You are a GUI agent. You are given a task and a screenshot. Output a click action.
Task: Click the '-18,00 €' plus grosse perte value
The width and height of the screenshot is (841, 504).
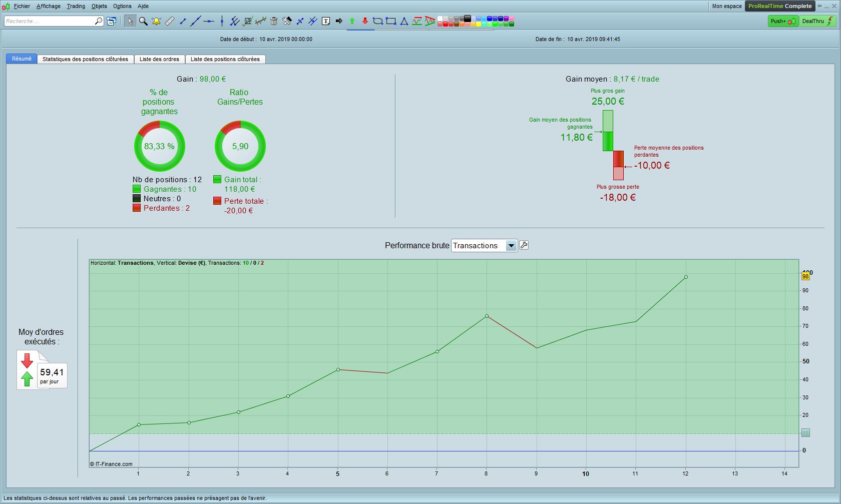618,197
